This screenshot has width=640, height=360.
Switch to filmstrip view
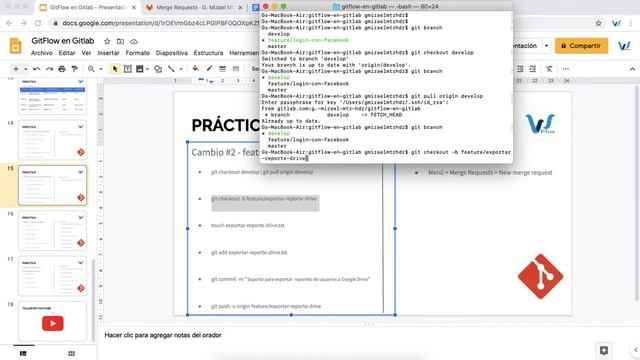pyautogui.click(x=23, y=353)
